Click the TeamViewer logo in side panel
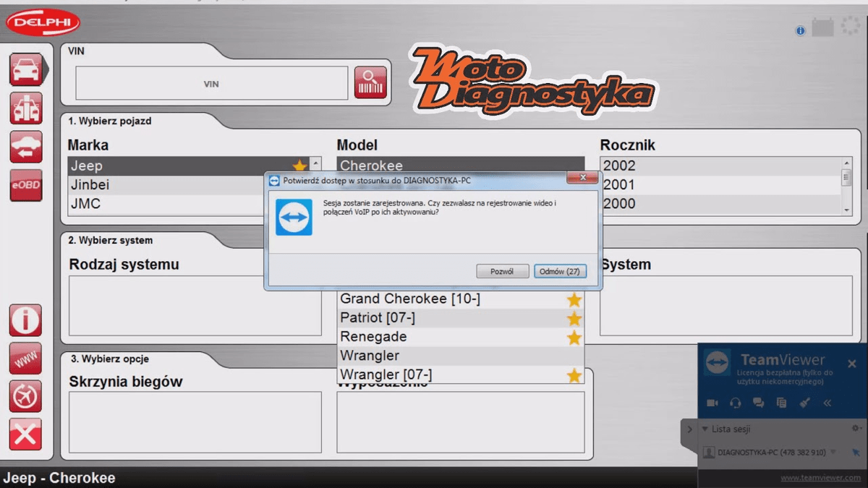The image size is (868, 488). [717, 362]
